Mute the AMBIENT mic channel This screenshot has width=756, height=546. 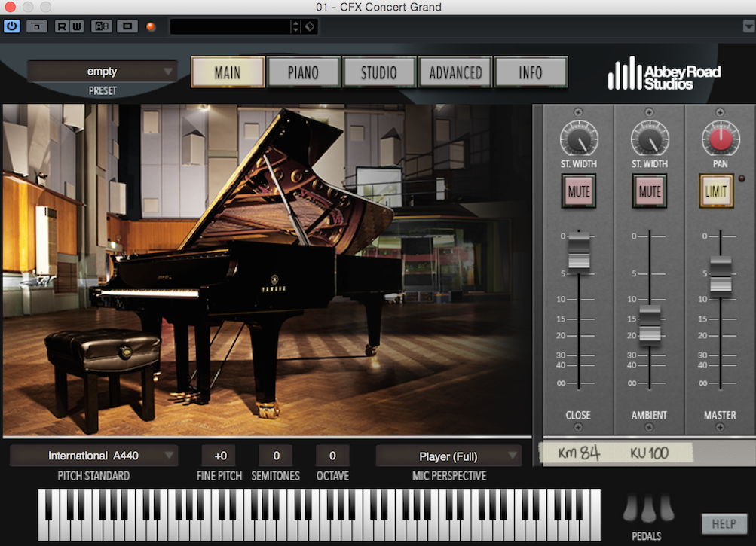coord(650,191)
